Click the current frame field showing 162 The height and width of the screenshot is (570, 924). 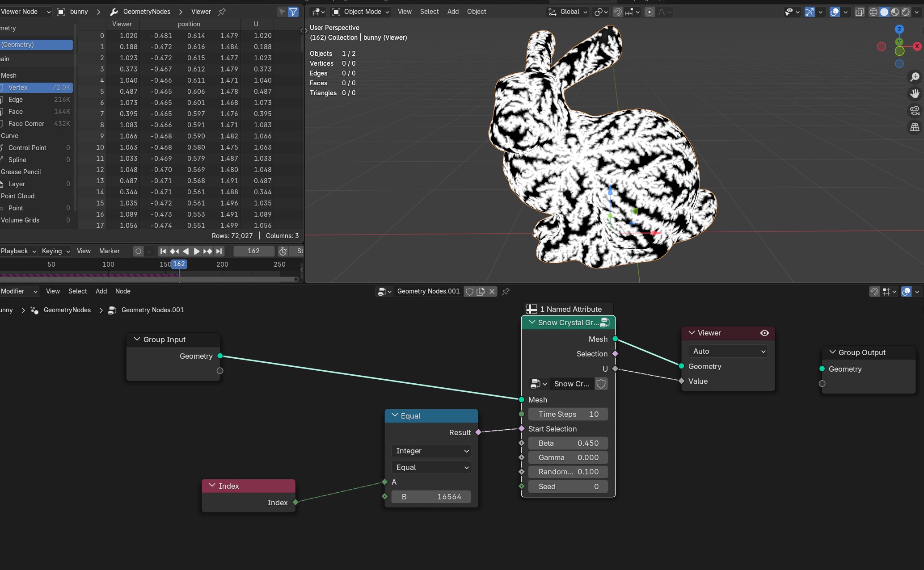(253, 251)
